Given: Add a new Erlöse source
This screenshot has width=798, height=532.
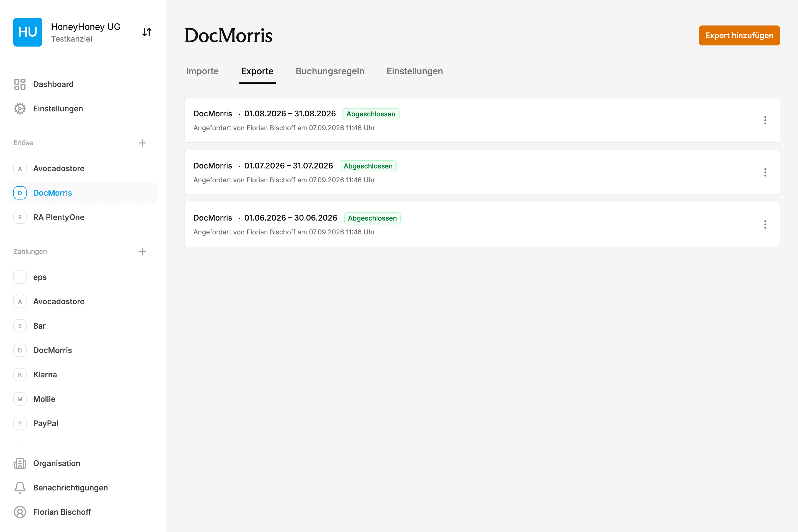Looking at the screenshot, I should (x=142, y=143).
